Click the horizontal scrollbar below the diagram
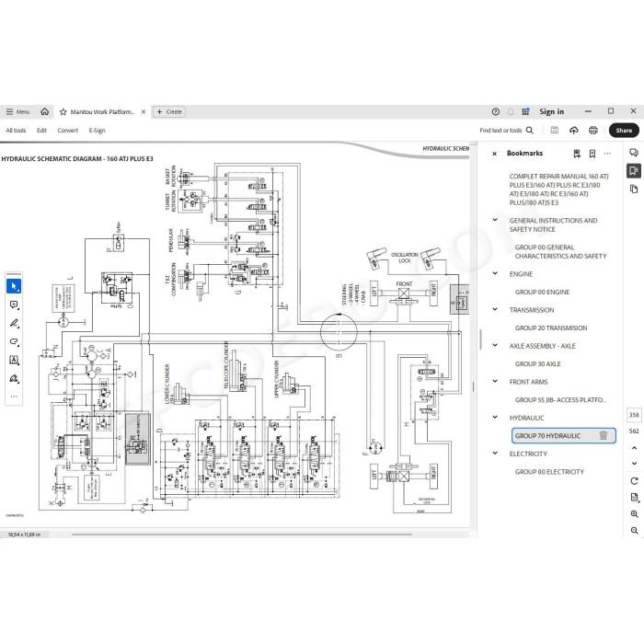644x644 pixels. (x=241, y=535)
